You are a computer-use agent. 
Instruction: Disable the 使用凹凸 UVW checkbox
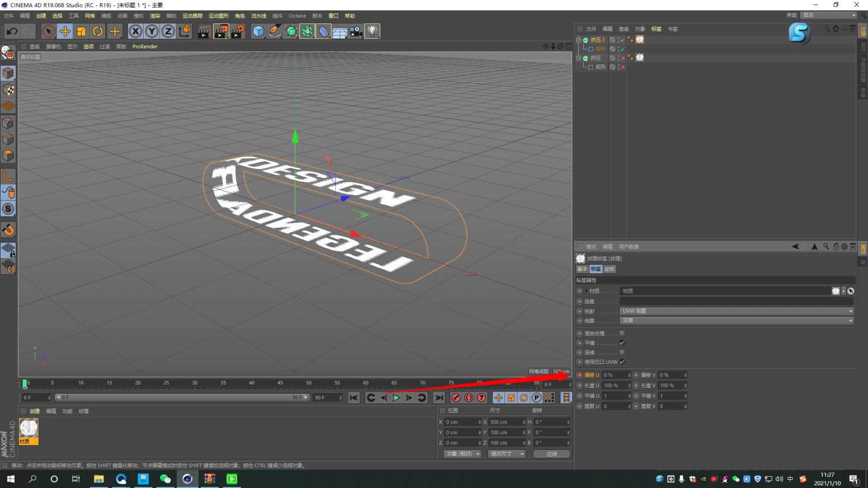[622, 362]
